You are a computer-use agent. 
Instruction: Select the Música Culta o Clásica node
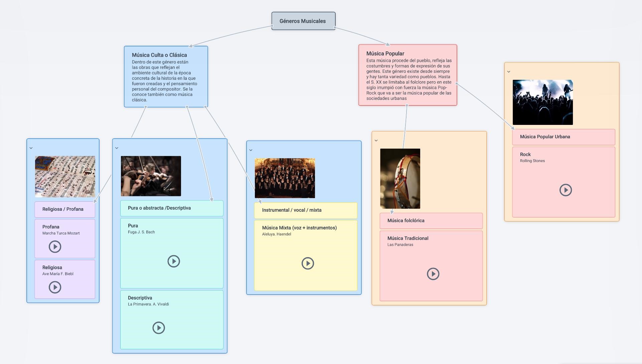(166, 77)
